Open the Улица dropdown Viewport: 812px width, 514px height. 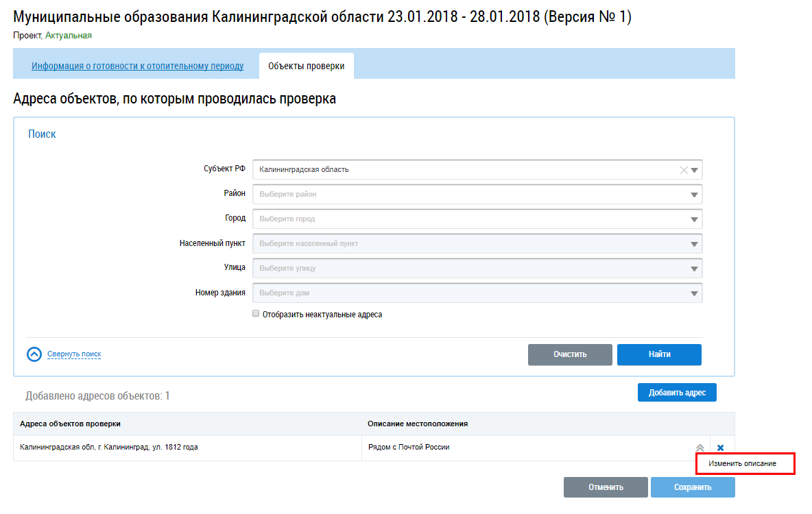pyautogui.click(x=694, y=269)
